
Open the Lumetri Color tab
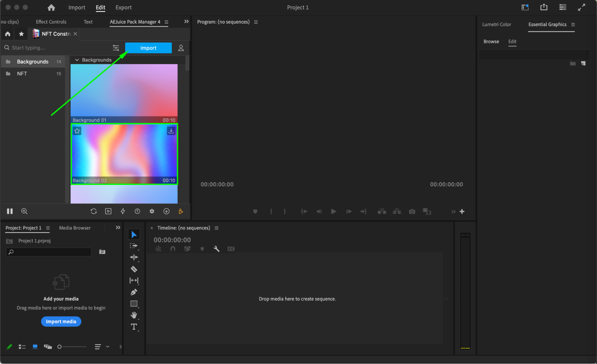(x=496, y=24)
